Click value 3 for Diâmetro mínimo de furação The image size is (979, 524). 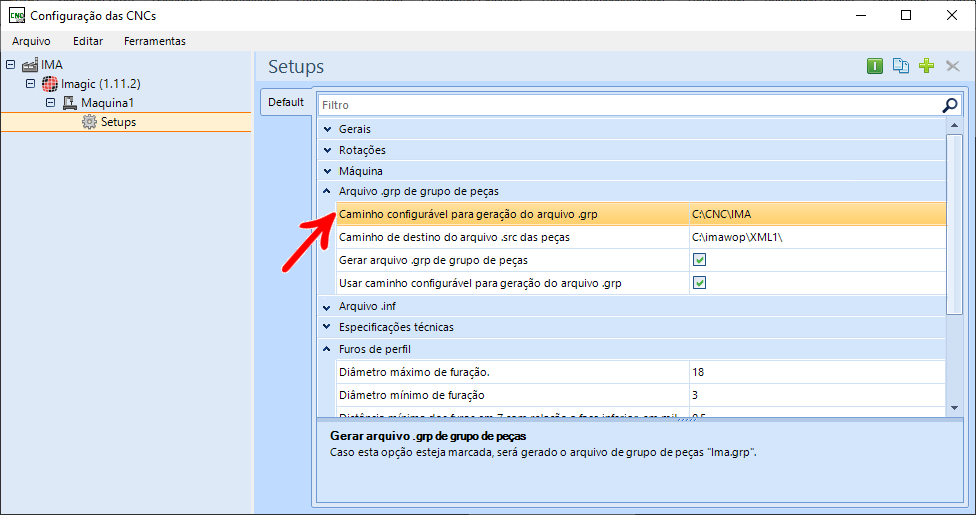point(695,395)
